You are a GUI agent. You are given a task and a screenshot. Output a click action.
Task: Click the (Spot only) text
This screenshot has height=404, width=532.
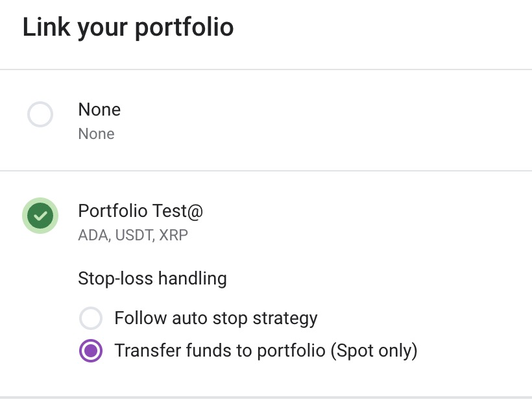[x=374, y=351]
